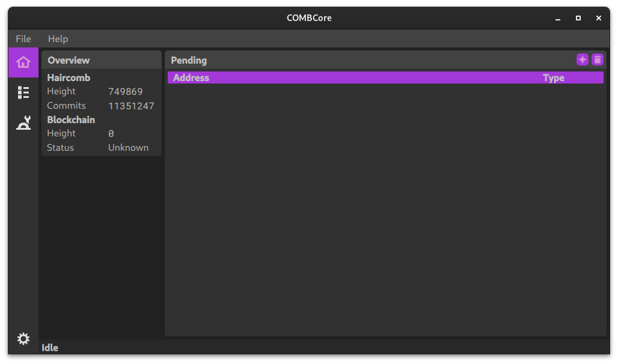
Task: Select the Commits value 11351247
Action: pyautogui.click(x=131, y=106)
